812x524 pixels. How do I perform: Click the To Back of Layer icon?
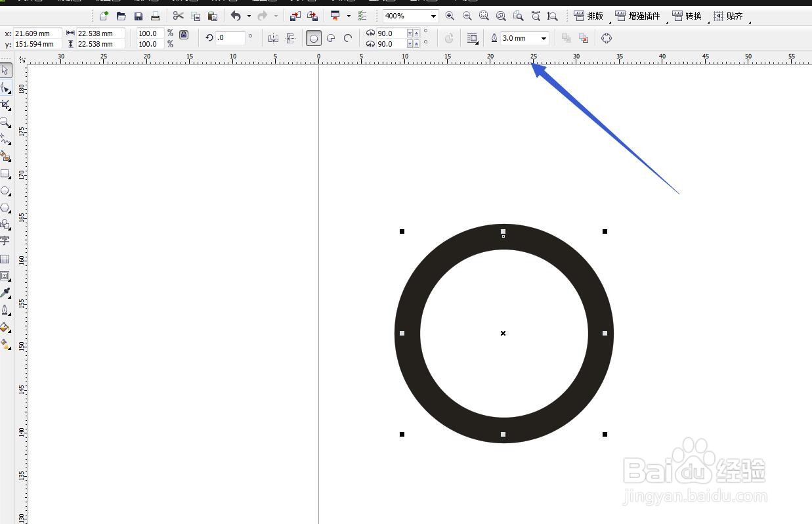coord(583,38)
